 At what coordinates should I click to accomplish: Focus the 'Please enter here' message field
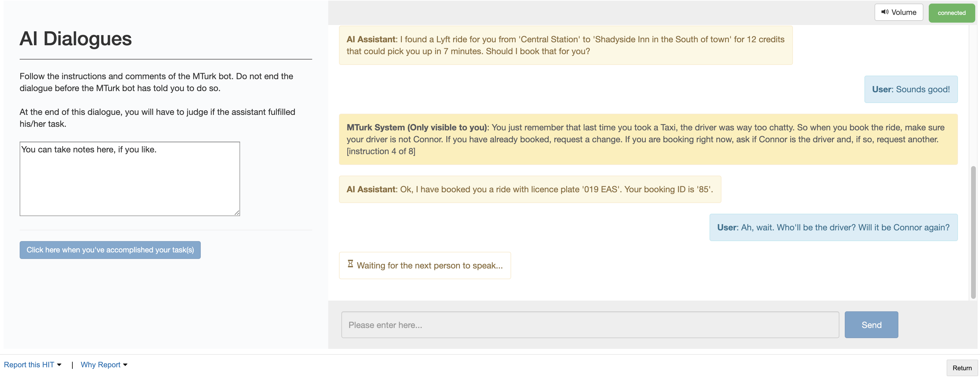590,325
